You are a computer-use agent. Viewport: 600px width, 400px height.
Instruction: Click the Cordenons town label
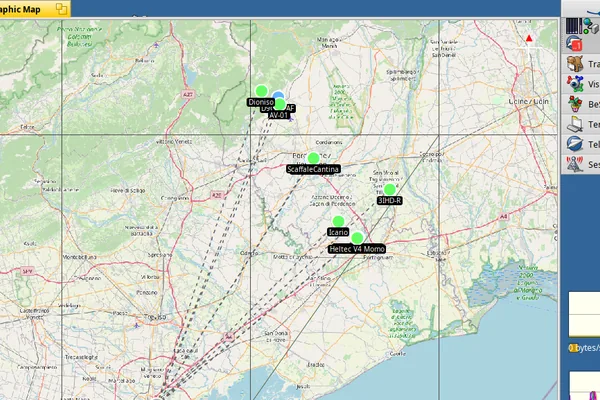click(x=329, y=142)
